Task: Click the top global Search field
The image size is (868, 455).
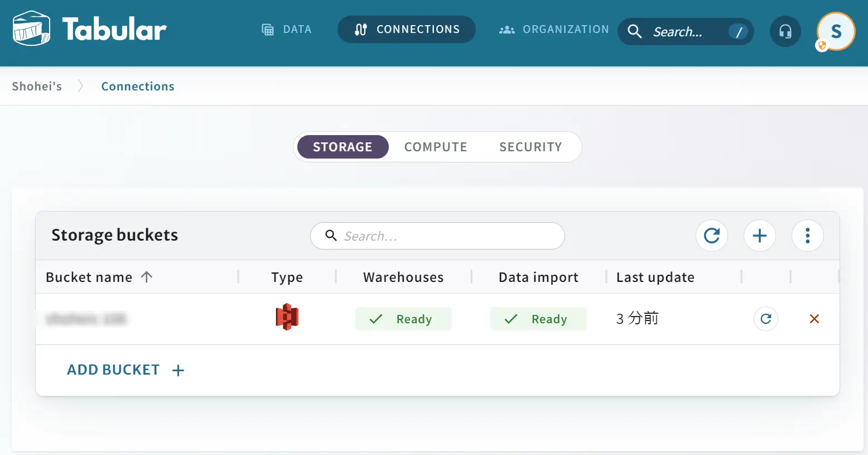Action: point(686,32)
